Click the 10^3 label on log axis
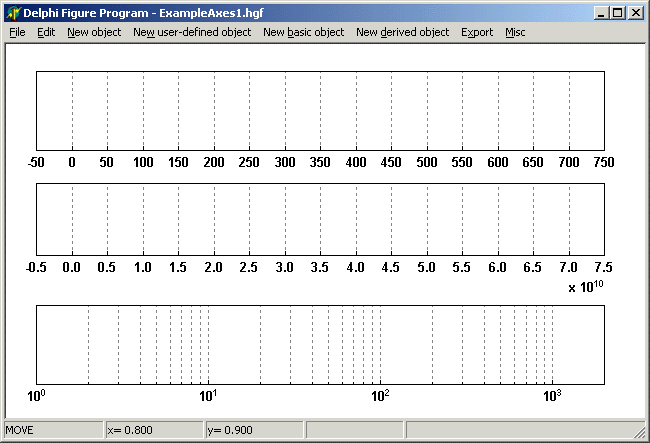 click(552, 396)
